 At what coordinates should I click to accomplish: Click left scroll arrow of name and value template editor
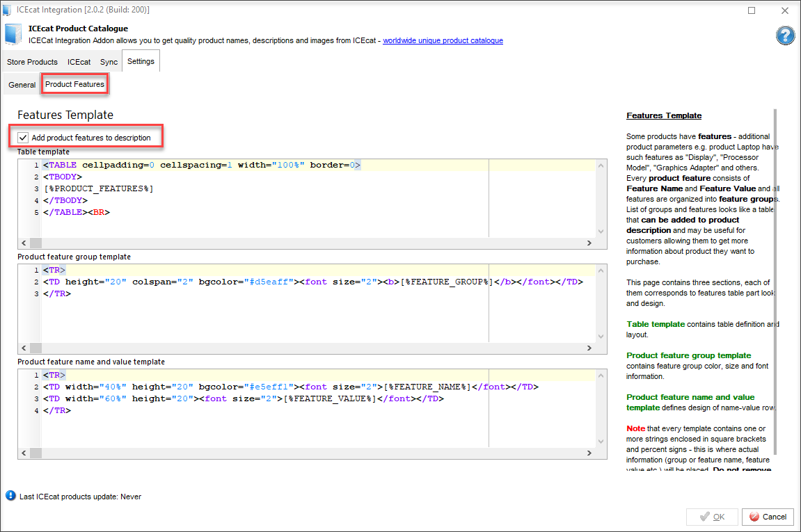point(24,453)
